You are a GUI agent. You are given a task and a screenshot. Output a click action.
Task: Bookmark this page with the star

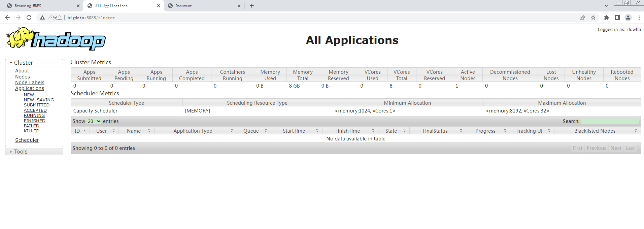pyautogui.click(x=593, y=18)
